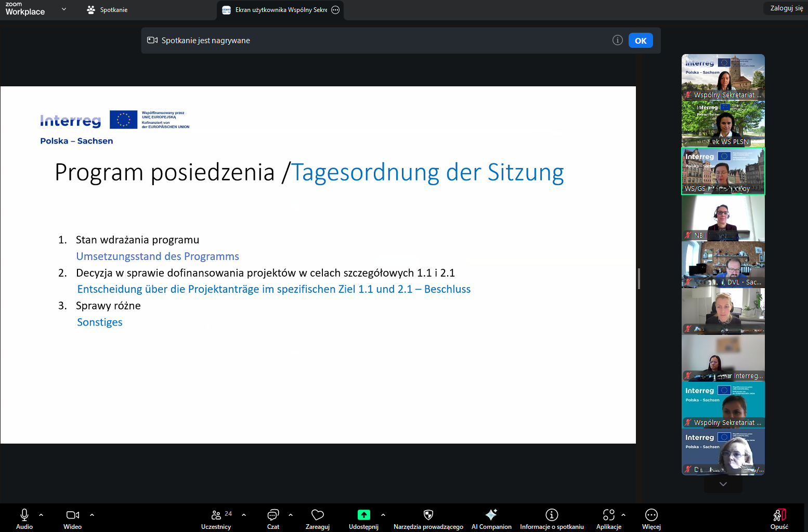Image resolution: width=808 pixels, height=532 pixels.
Task: Mute the microphone via Audio control
Action: pos(24,518)
